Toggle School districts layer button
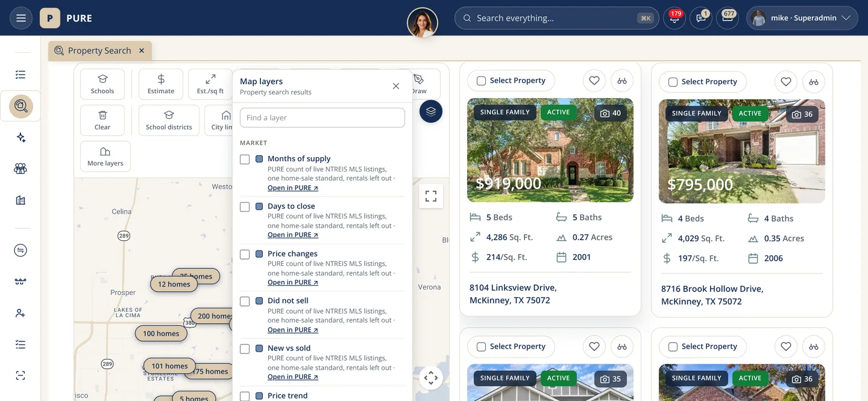The height and width of the screenshot is (401, 868). click(169, 120)
